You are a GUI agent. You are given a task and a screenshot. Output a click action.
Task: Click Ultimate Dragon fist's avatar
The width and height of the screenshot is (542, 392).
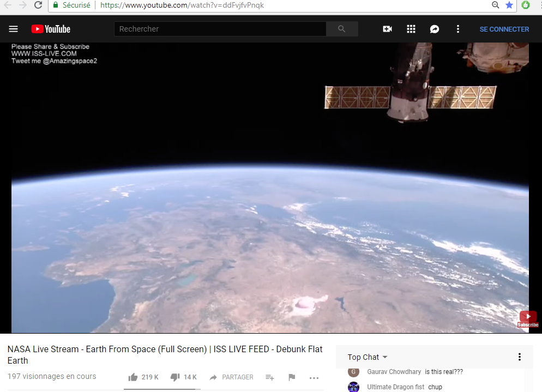click(353, 387)
